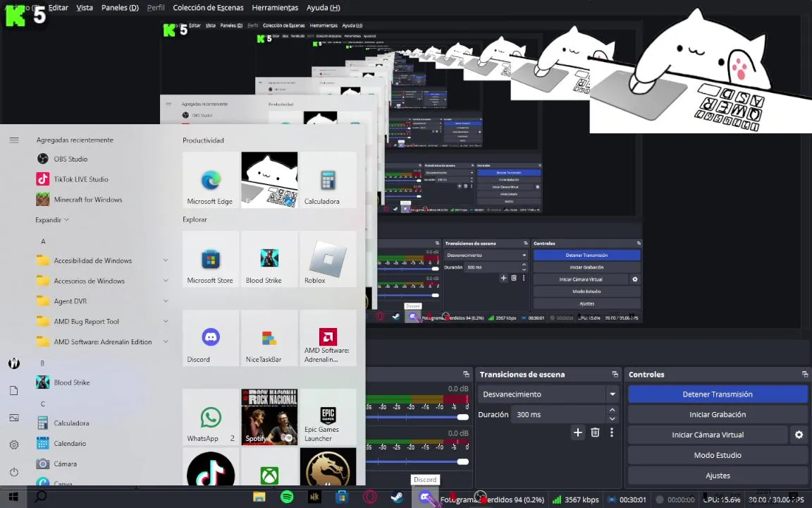This screenshot has width=812, height=508.
Task: Open the WhatsApp tile
Action: tap(211, 417)
